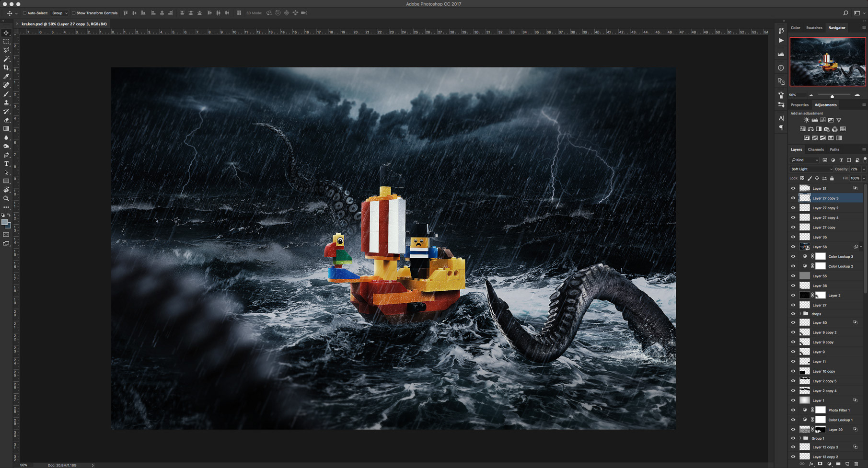
Task: Lock transparent pixels icon
Action: tap(802, 178)
